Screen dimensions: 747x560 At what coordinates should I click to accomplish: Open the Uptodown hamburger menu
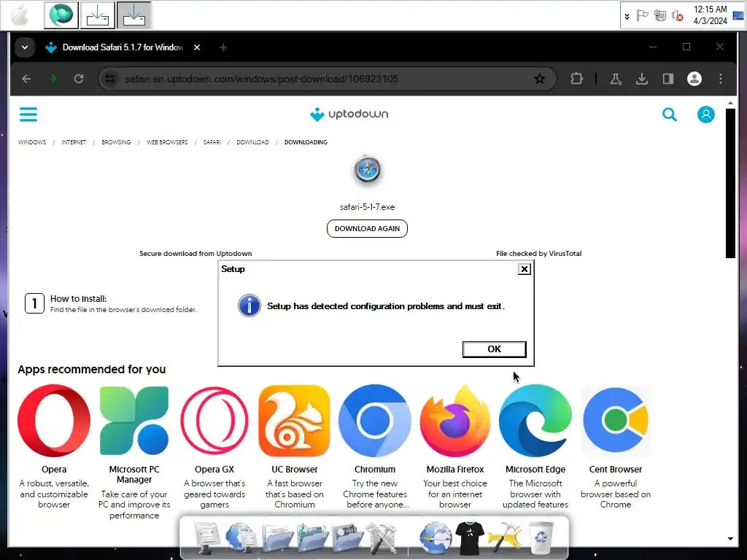pos(28,114)
